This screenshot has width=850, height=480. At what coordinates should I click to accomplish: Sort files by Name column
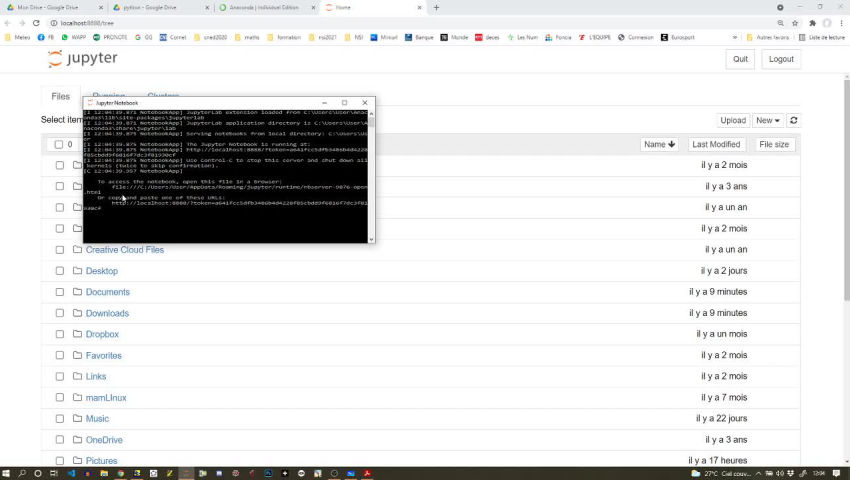click(x=659, y=144)
